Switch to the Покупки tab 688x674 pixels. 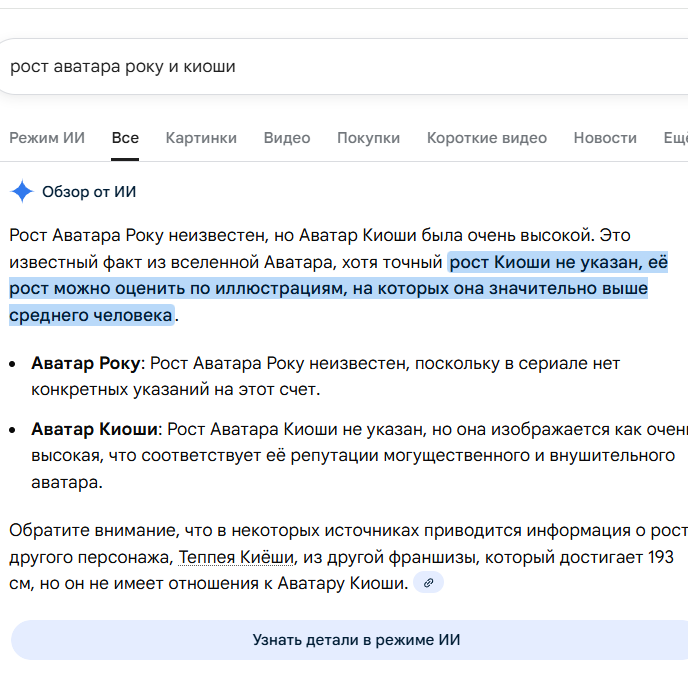click(369, 138)
